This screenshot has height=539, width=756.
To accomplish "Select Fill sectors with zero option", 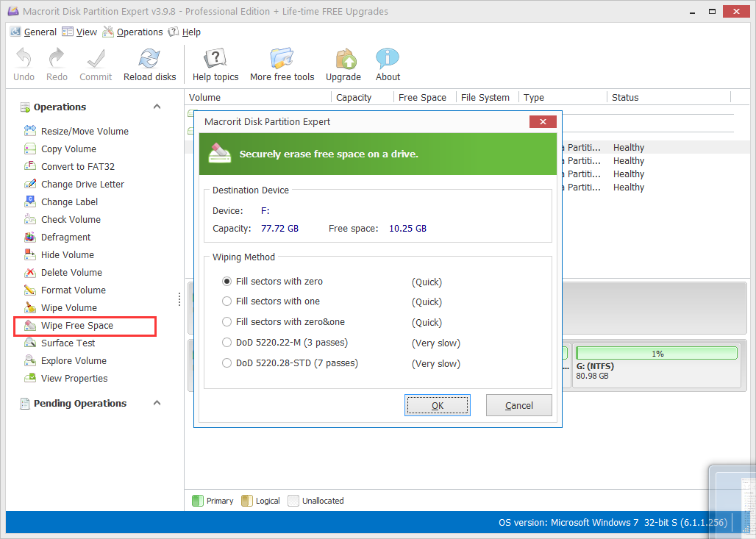I will tap(227, 282).
